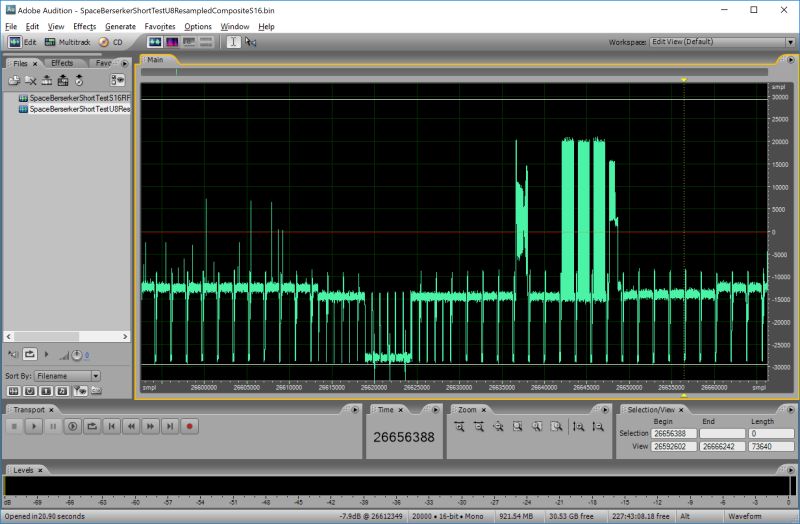Open Zoom panel options arrow
The width and height of the screenshot is (800, 524).
point(605,410)
